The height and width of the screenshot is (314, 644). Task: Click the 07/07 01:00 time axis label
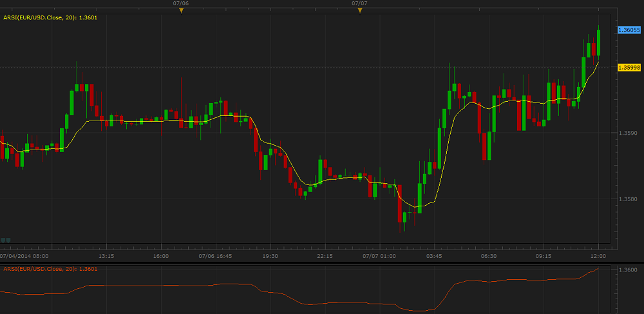point(379,256)
